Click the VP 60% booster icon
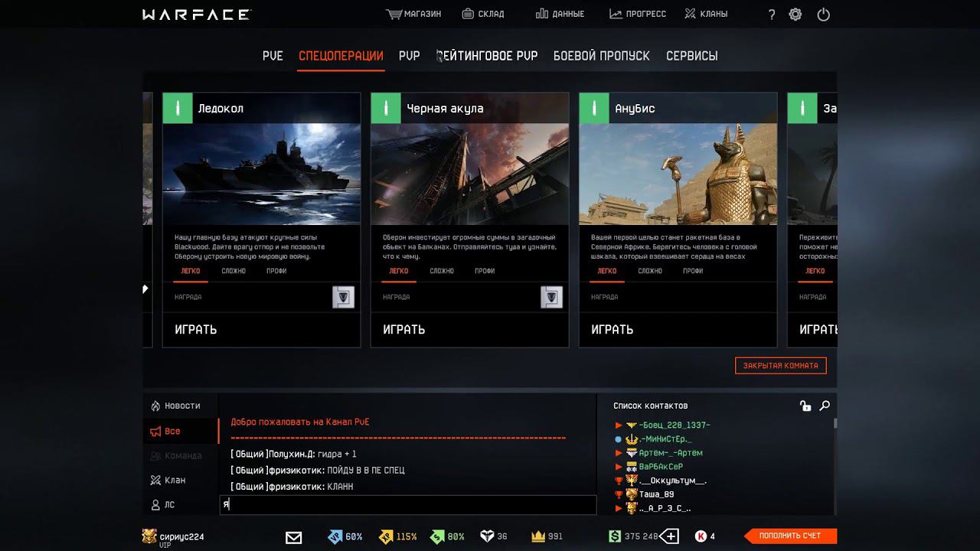Image resolution: width=980 pixels, height=551 pixels. pyautogui.click(x=335, y=536)
